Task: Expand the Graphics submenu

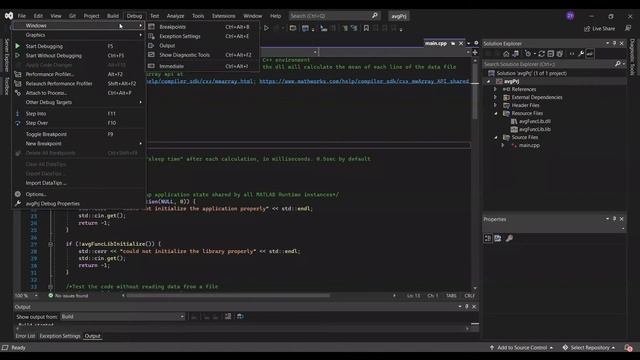Action: (78, 35)
